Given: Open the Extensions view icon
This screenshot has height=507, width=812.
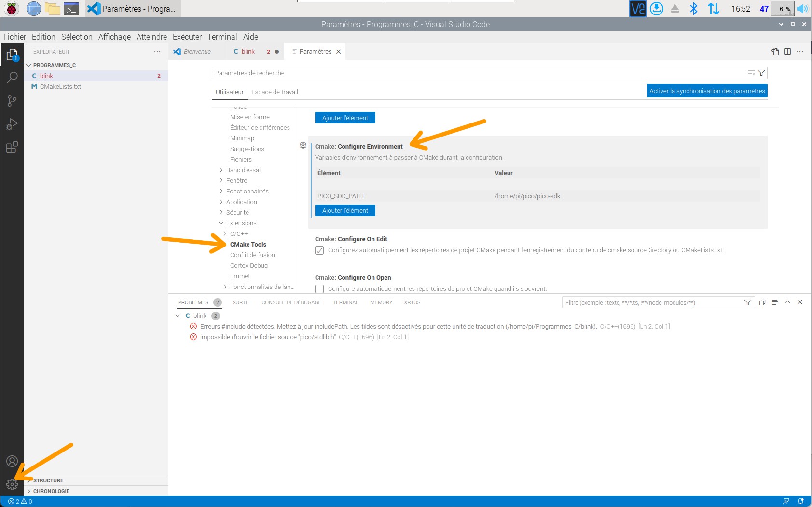Looking at the screenshot, I should tap(12, 147).
